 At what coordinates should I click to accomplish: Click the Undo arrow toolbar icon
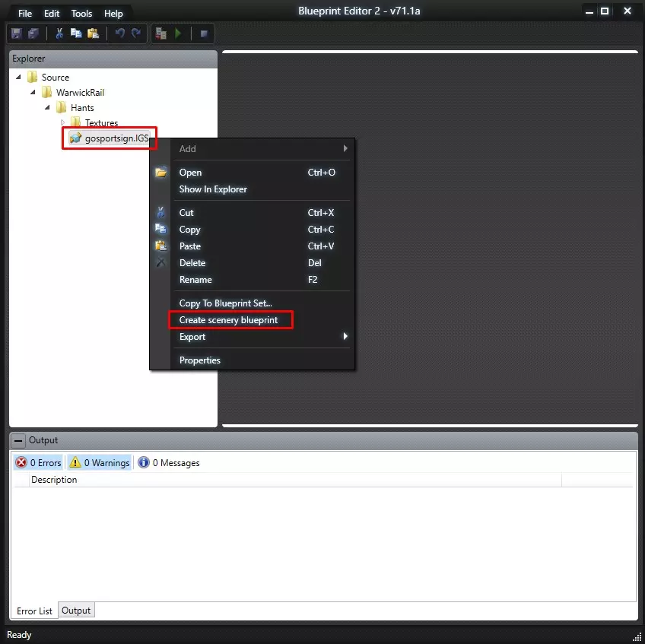point(119,33)
